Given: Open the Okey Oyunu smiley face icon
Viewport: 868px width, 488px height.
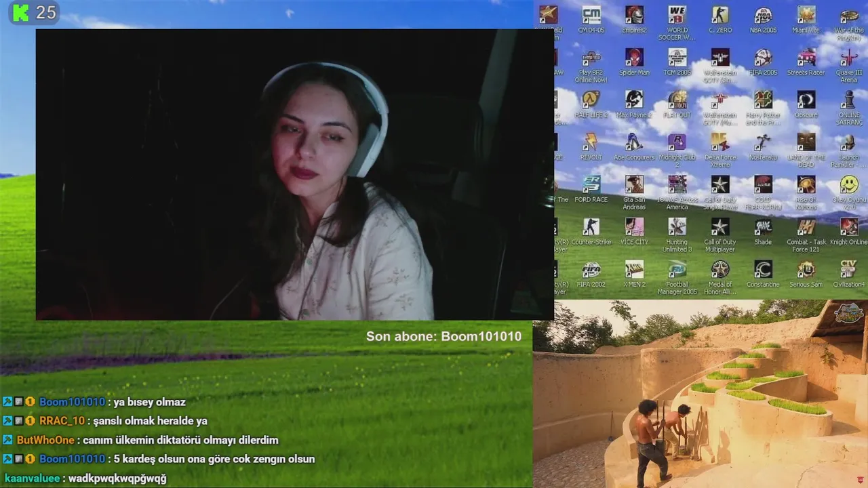Looking at the screenshot, I should pyautogui.click(x=848, y=193).
